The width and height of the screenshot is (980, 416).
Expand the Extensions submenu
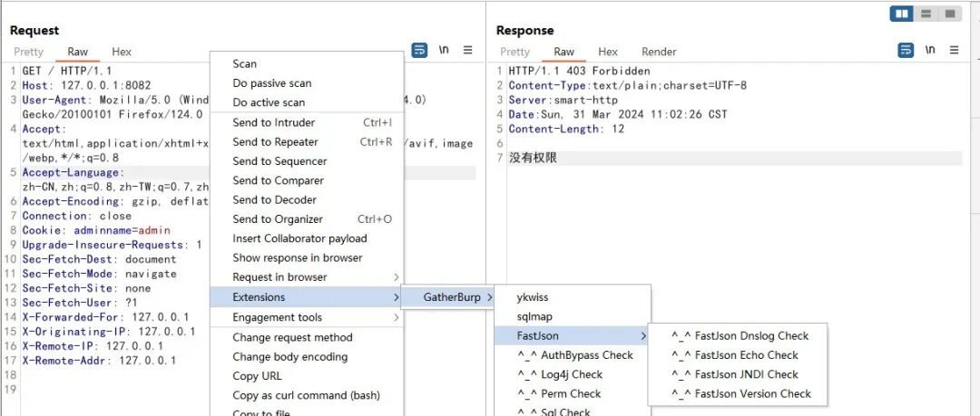(x=307, y=297)
